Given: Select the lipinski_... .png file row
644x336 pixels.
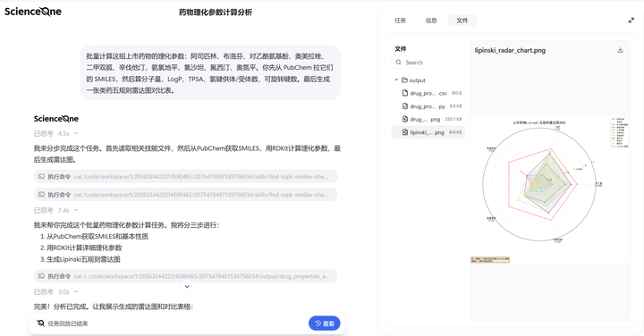Looking at the screenshot, I should pyautogui.click(x=428, y=132).
